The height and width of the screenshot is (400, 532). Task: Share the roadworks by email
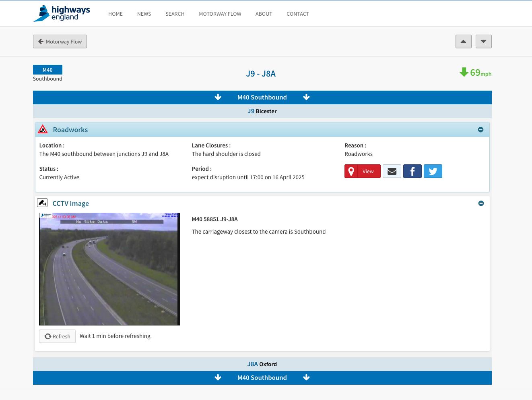pos(392,171)
